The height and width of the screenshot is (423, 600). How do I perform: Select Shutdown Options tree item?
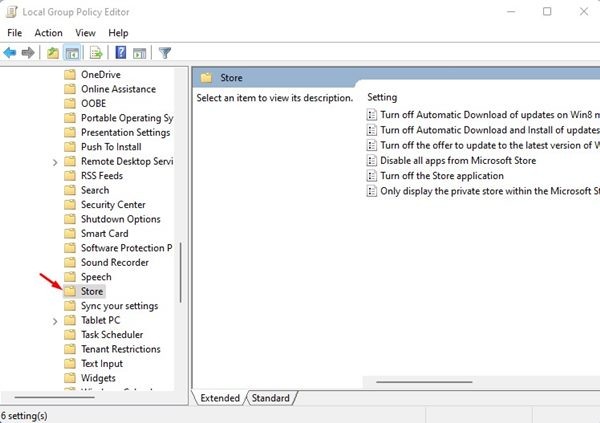[x=121, y=219]
